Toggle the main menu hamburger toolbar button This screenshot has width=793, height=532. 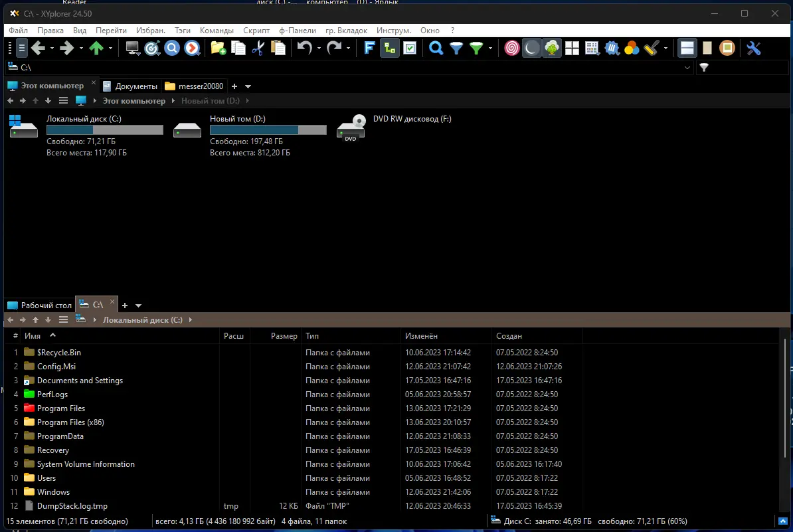tap(21, 48)
